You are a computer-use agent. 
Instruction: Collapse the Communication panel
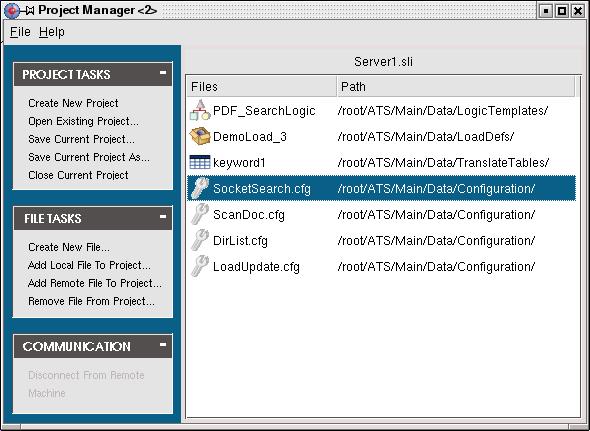tap(163, 344)
